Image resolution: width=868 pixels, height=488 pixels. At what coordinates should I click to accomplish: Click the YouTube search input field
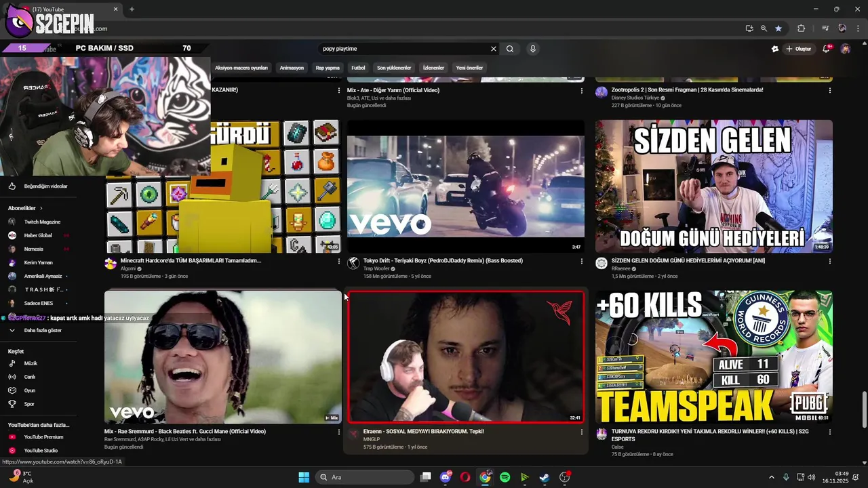(403, 49)
